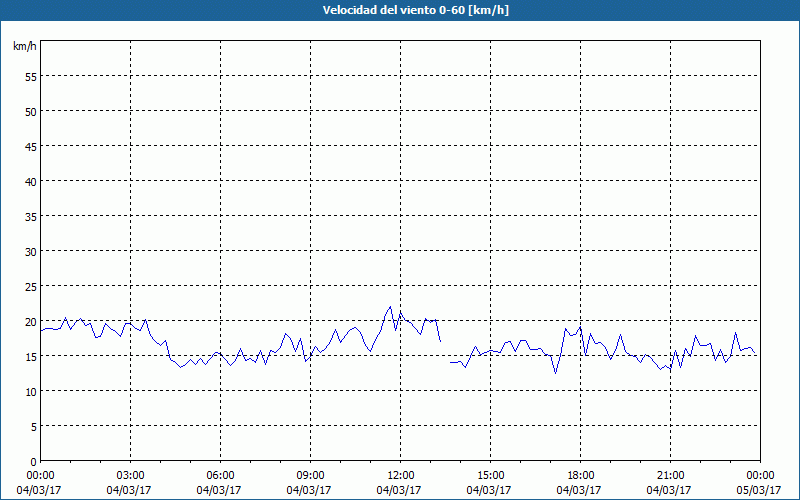Click the "12:00" time axis label

[401, 476]
